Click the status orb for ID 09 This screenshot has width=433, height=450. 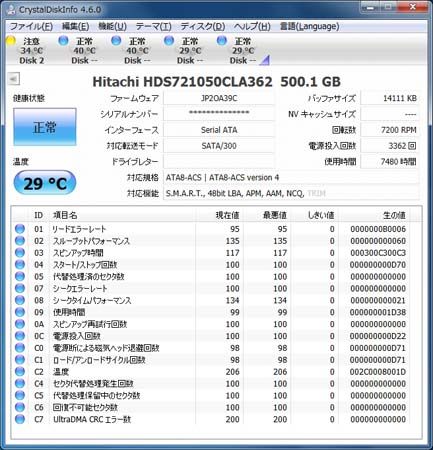(20, 312)
